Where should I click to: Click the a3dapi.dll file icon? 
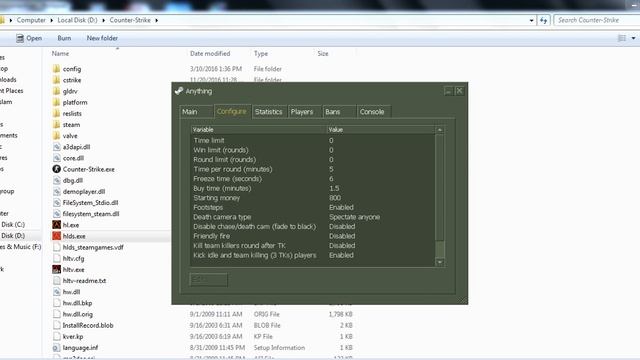(x=56, y=147)
